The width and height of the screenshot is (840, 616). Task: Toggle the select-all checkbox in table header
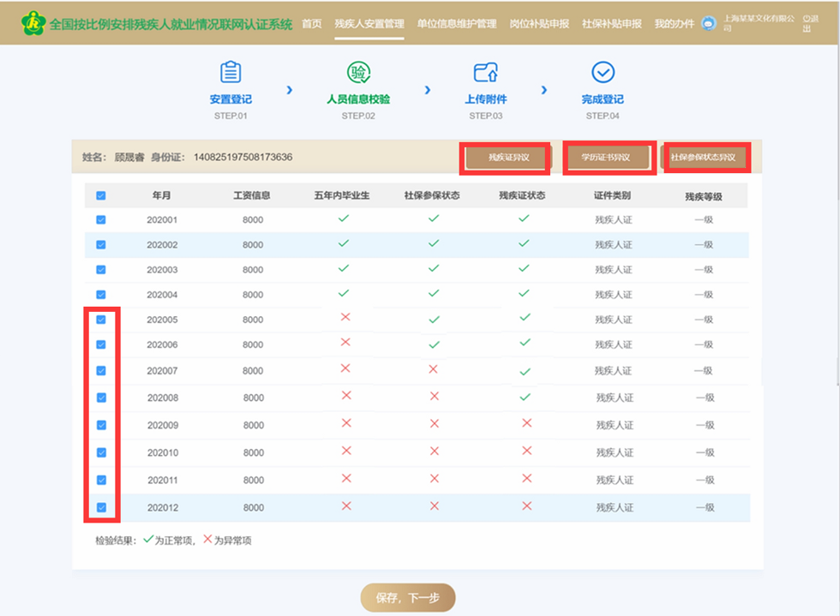pos(101,196)
